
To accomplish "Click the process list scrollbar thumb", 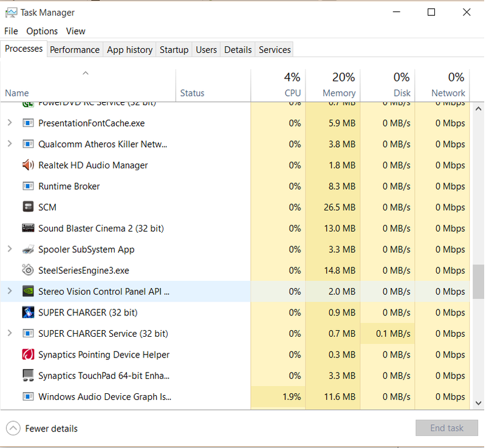I will (x=478, y=281).
